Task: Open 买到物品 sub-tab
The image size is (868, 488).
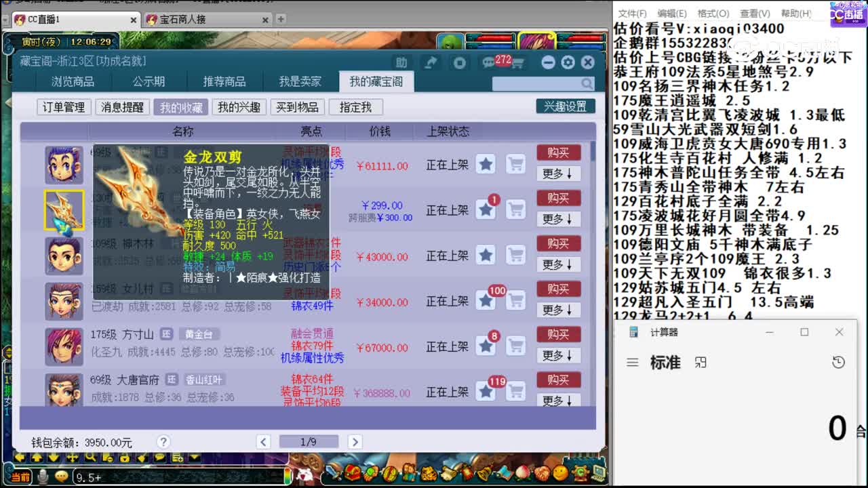Action: coord(297,107)
